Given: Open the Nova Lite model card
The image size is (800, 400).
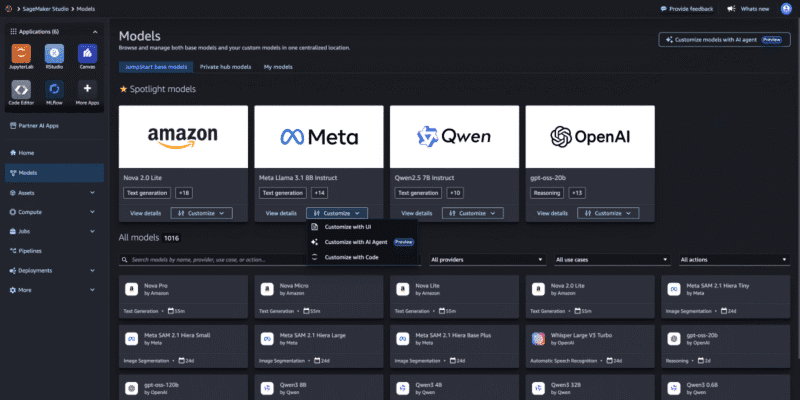Looking at the screenshot, I should [454, 297].
